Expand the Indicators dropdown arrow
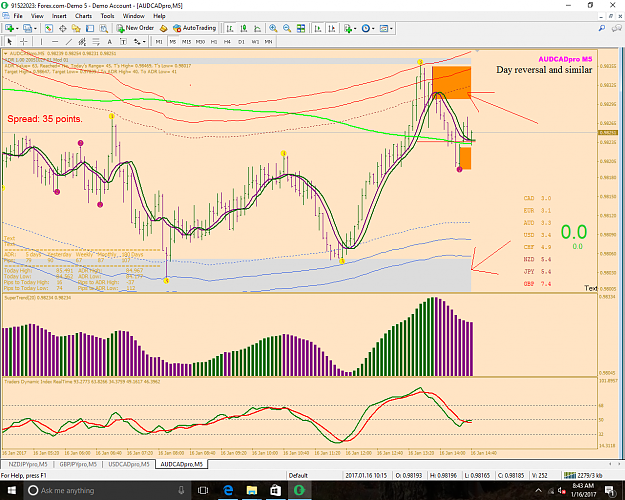The height and width of the screenshot is (500, 625). coord(355,28)
